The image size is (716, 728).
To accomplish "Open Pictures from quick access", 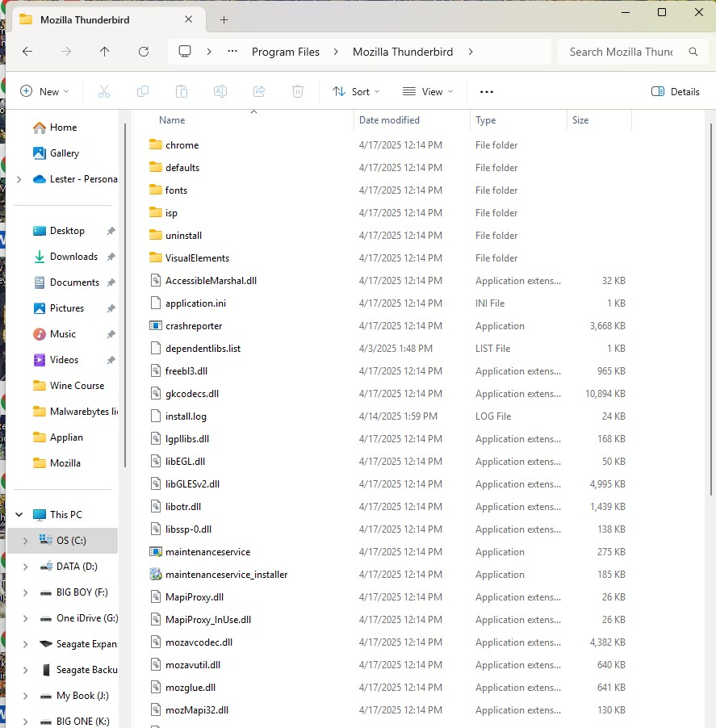I will pyautogui.click(x=59, y=308).
